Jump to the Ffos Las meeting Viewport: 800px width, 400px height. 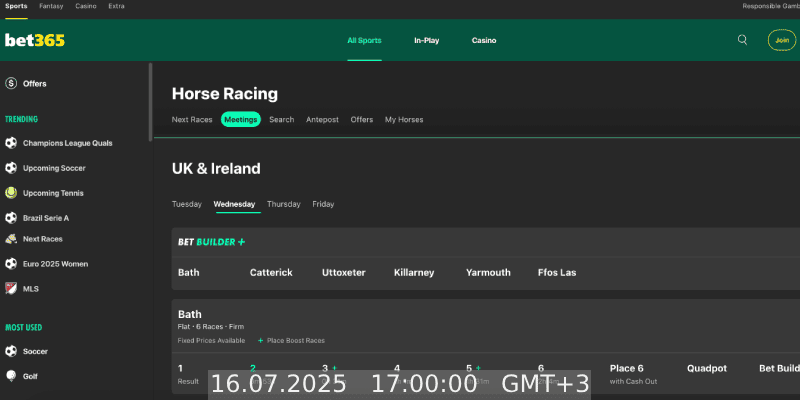tap(557, 272)
